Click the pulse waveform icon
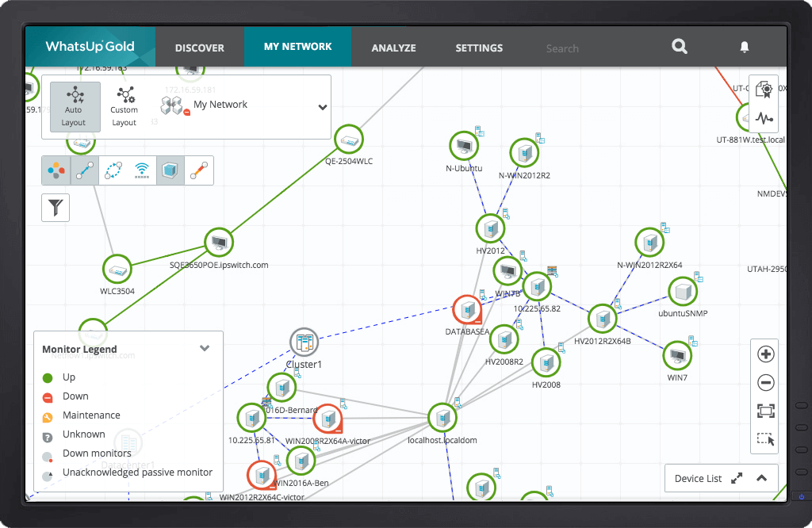Screen dimensions: 812x528 [x=764, y=118]
